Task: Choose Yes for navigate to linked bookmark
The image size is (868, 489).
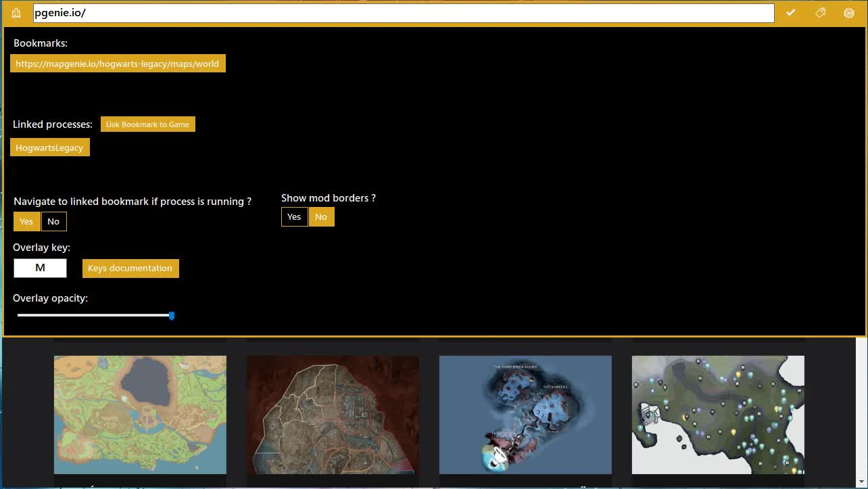Action: coord(26,221)
